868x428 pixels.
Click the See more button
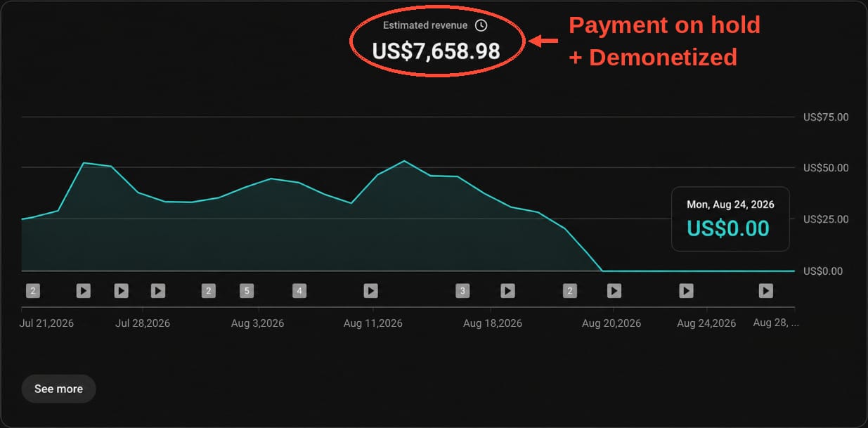click(x=58, y=389)
